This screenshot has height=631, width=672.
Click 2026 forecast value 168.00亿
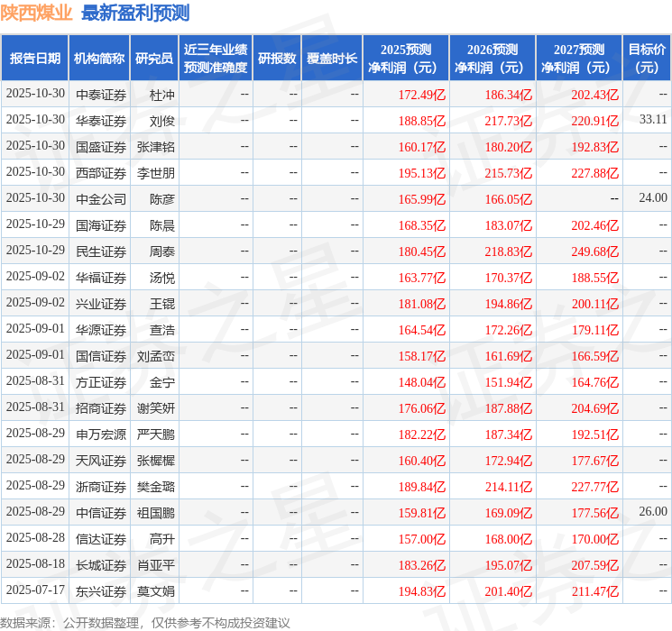tap(509, 539)
